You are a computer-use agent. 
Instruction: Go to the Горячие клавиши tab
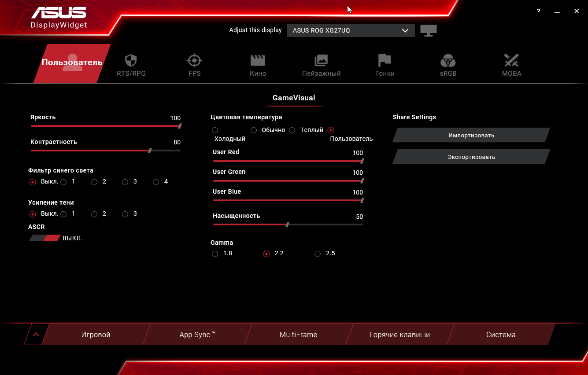click(399, 335)
